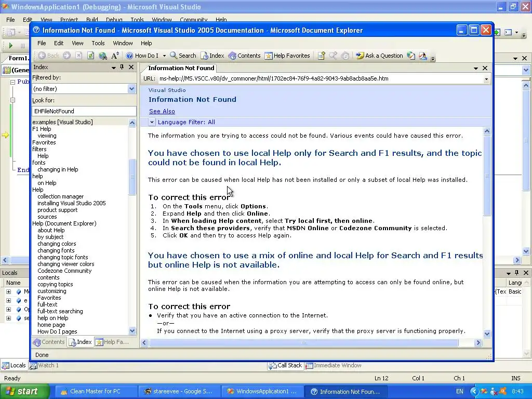This screenshot has width=532, height=399.
Task: Click the help page horizontal scroll right arrow
Action: tap(478, 343)
